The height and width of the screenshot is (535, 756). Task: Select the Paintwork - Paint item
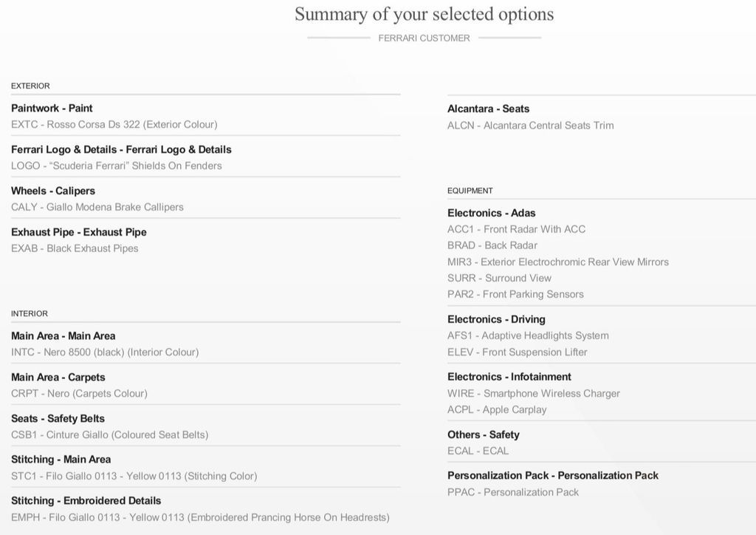[x=52, y=108]
